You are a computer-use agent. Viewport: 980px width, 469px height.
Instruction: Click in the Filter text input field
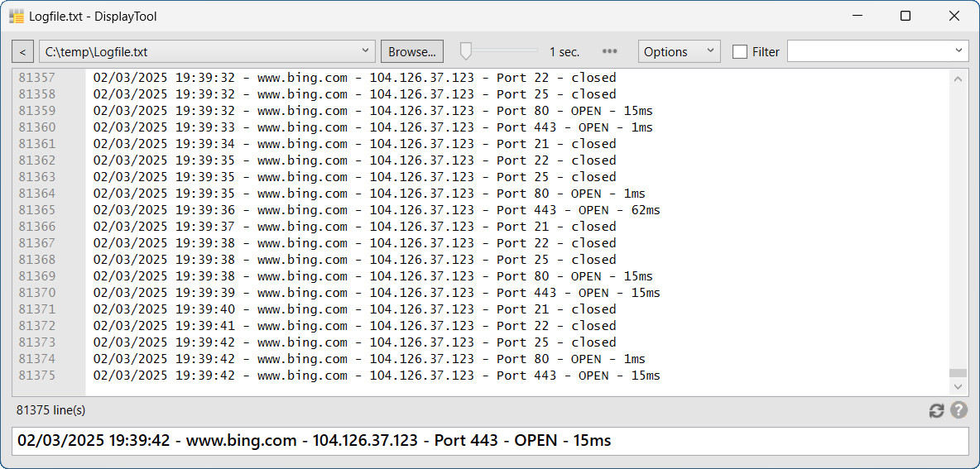click(x=870, y=52)
